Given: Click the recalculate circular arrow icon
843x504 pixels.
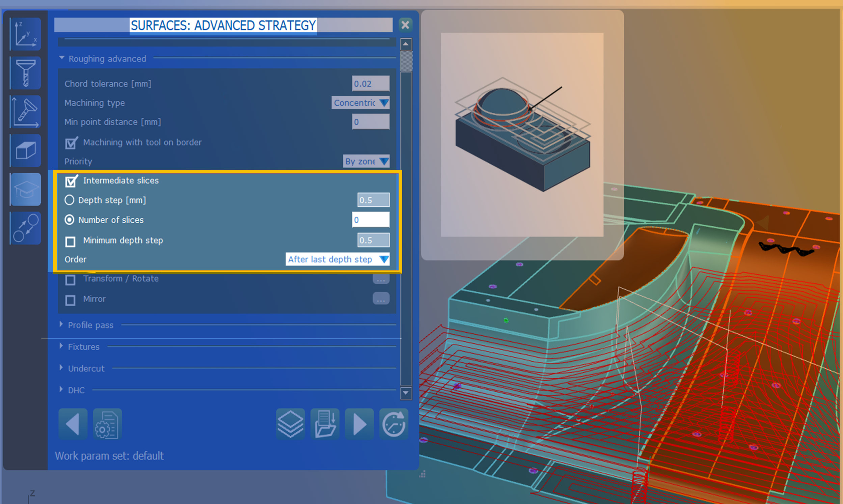Looking at the screenshot, I should point(393,424).
